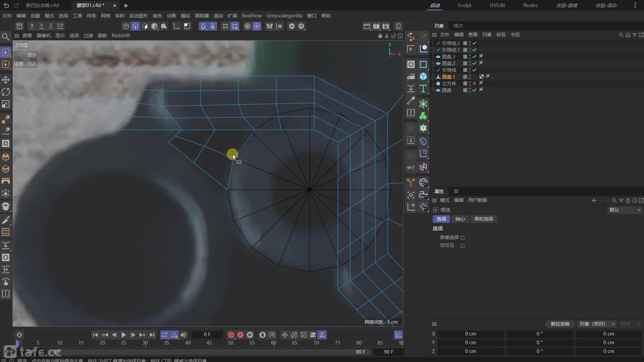Toggle Y axis lock icon

tap(41, 26)
